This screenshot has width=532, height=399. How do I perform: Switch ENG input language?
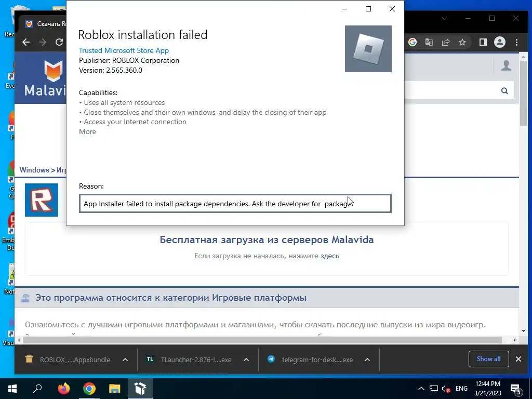pos(461,389)
